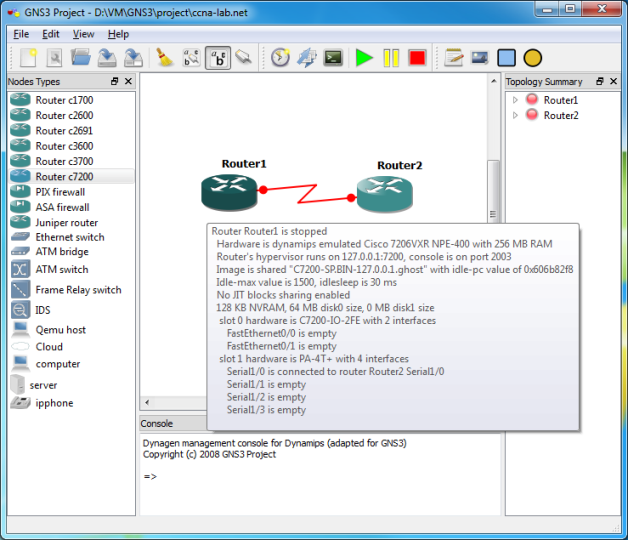Open the File menu

coord(21,34)
